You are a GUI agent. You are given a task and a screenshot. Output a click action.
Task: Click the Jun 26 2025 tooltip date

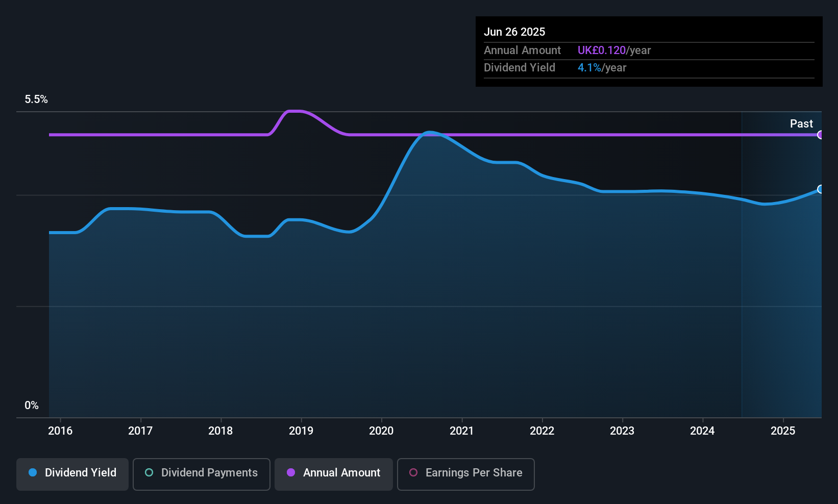coord(514,32)
